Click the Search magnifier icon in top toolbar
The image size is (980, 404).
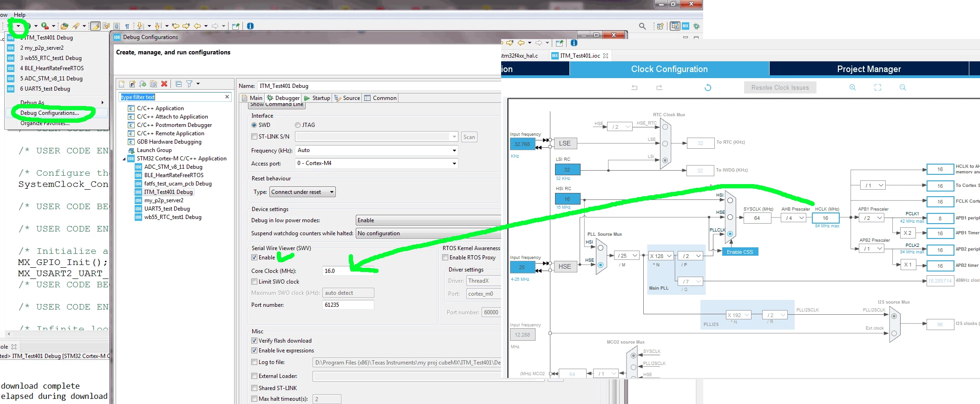tap(642, 26)
